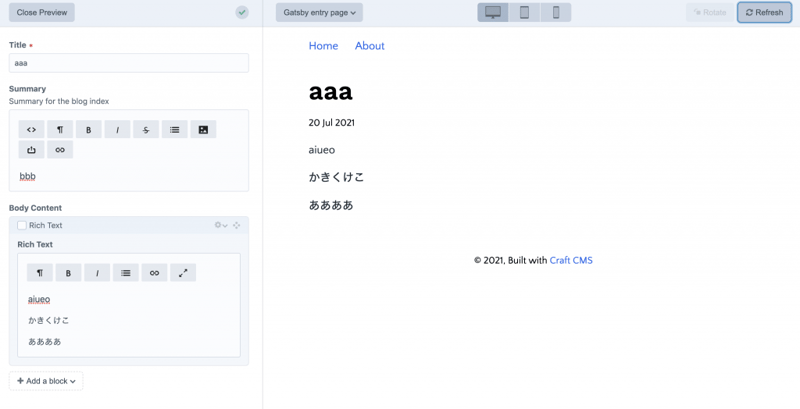Image resolution: width=800 pixels, height=409 pixels.
Task: Insert an image in the Summary field
Action: pyautogui.click(x=203, y=129)
